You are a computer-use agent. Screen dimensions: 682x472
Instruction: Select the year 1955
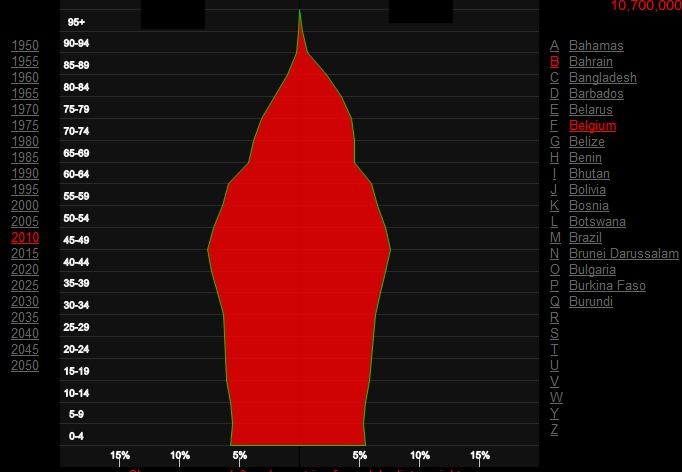(25, 61)
